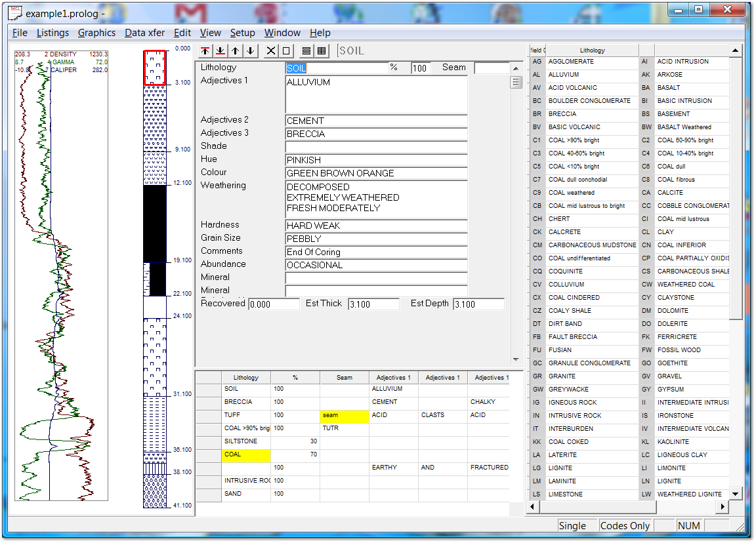The width and height of the screenshot is (756, 543).
Task: Click the go-to-first-record arrow icon
Action: click(x=205, y=51)
